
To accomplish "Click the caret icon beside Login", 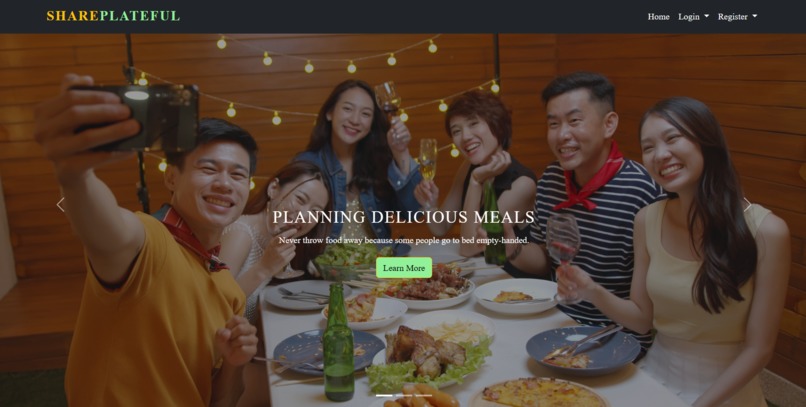I will (706, 16).
